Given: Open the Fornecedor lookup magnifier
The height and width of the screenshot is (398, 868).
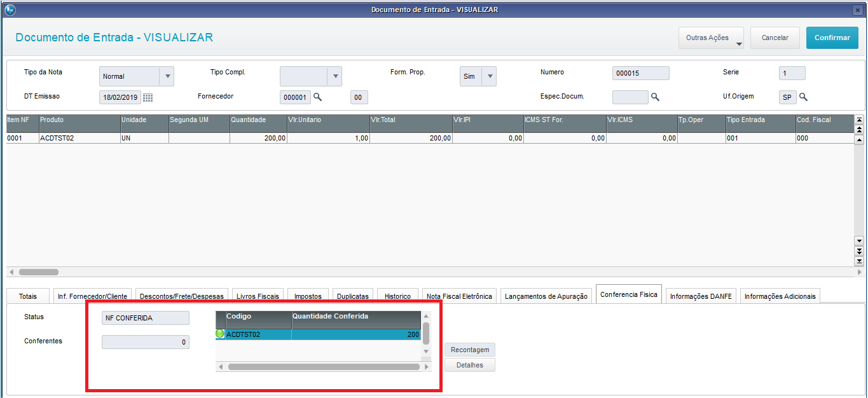Looking at the screenshot, I should (317, 97).
